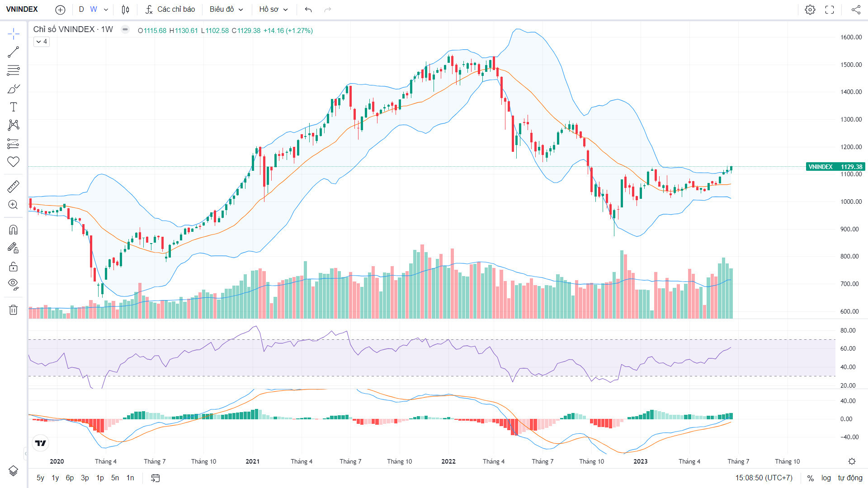Open the Biểu đồ dropdown
Image resolution: width=868 pixels, height=488 pixels.
(x=226, y=9)
